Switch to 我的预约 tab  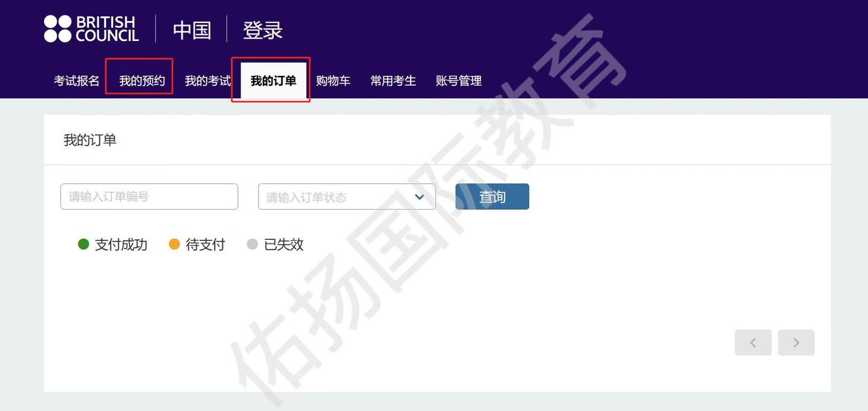142,81
